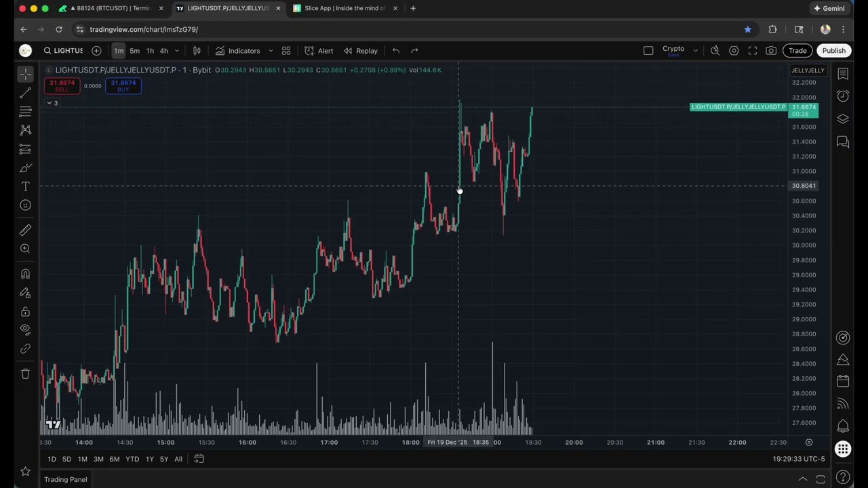Open indicator templates grid
Viewport: 868px width, 488px height.
(286, 51)
